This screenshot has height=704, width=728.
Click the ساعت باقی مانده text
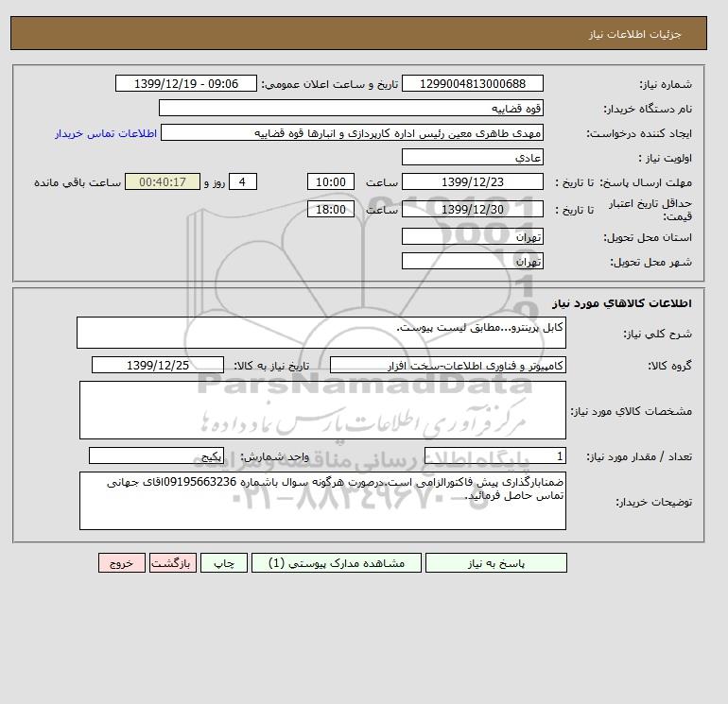coord(78,182)
